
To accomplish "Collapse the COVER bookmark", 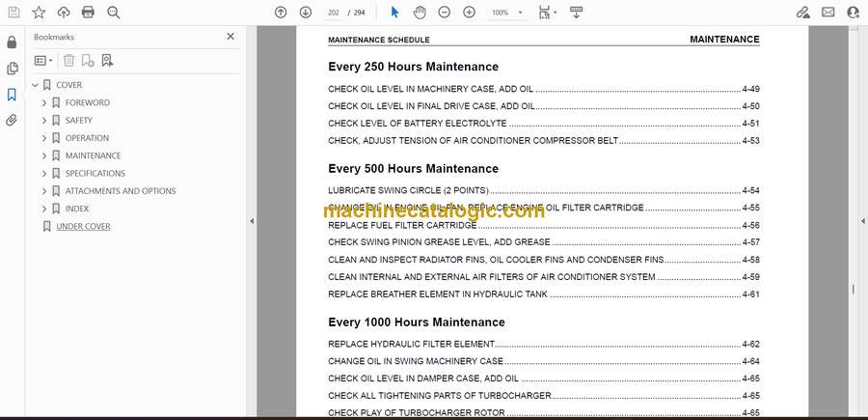I will point(36,85).
